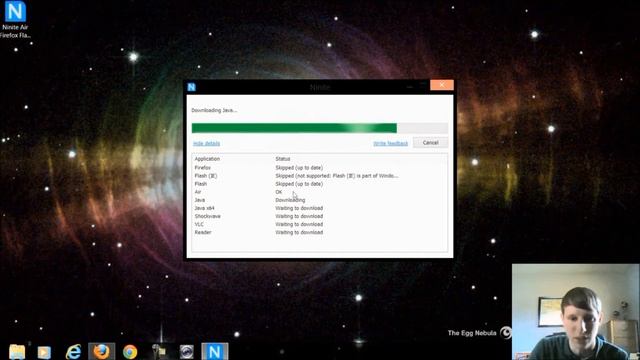Image resolution: width=640 pixels, height=360 pixels.
Task: Click the Java 'Downloading' status cell
Action: point(290,200)
